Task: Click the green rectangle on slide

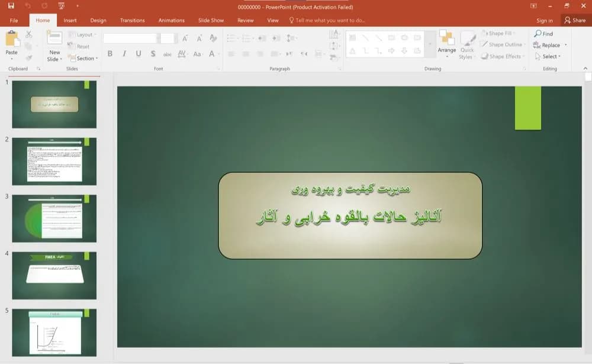Action: [528, 108]
